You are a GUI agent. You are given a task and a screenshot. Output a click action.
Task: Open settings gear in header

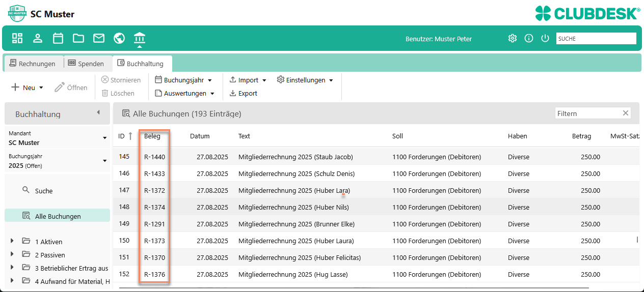coord(513,38)
